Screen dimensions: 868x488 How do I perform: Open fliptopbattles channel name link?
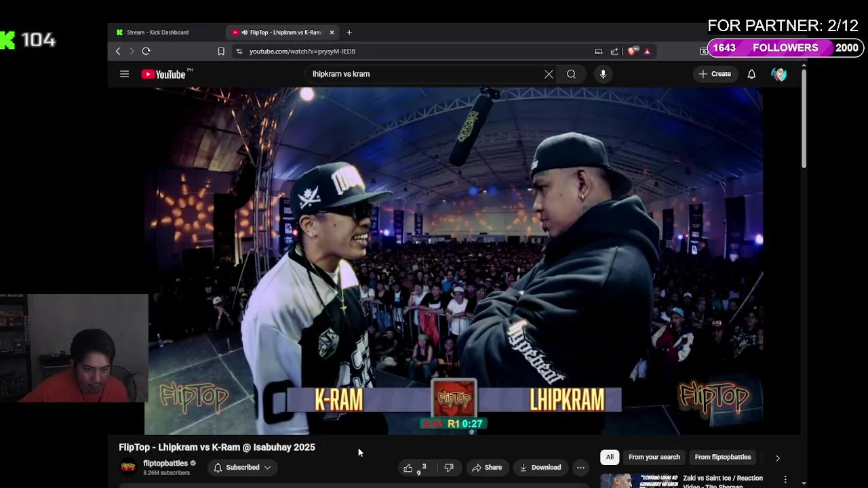tap(165, 464)
